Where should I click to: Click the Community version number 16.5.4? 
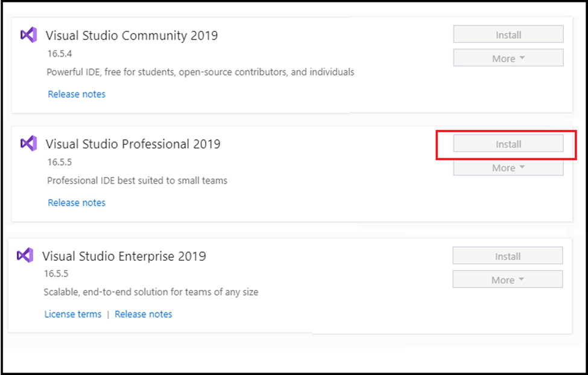[59, 54]
